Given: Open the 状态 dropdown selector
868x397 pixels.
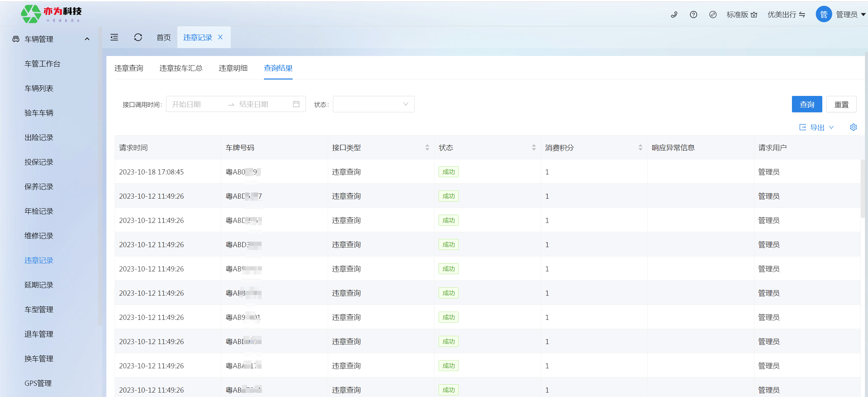Looking at the screenshot, I should point(373,104).
